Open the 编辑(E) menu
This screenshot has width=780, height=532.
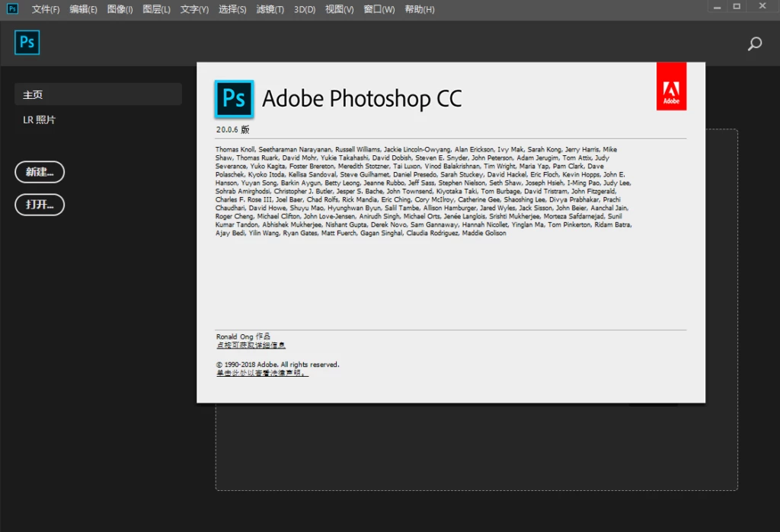[83, 9]
